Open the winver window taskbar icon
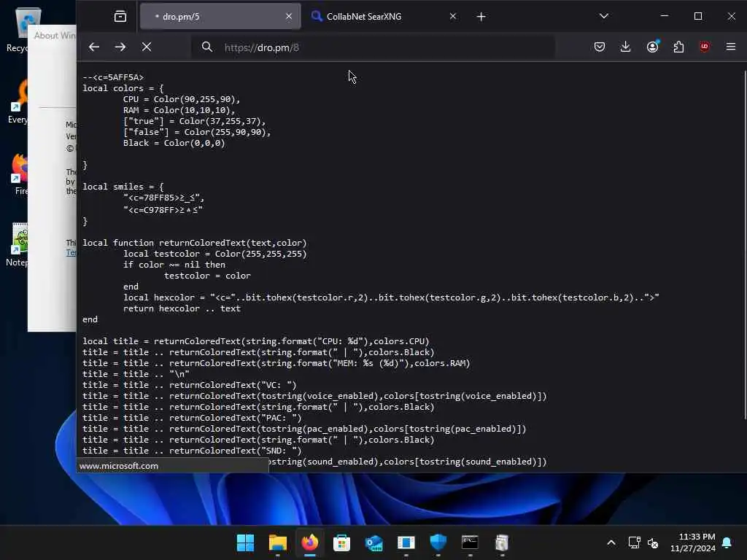The image size is (747, 560). (406, 542)
